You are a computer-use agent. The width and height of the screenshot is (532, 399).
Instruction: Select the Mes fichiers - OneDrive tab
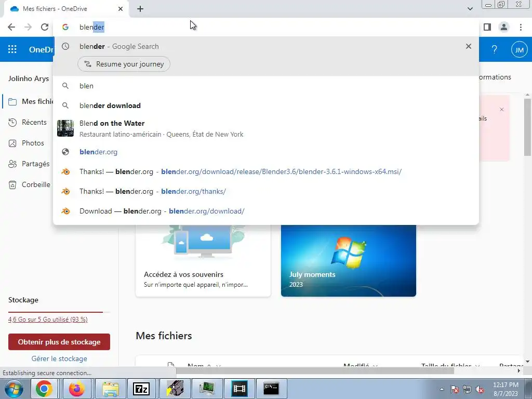click(x=66, y=9)
